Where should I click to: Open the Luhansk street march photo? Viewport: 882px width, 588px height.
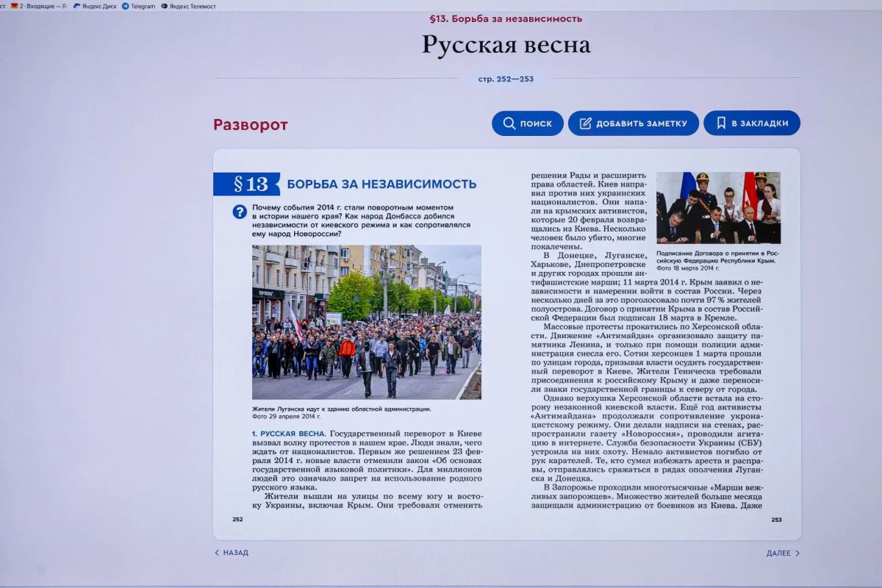(367, 322)
